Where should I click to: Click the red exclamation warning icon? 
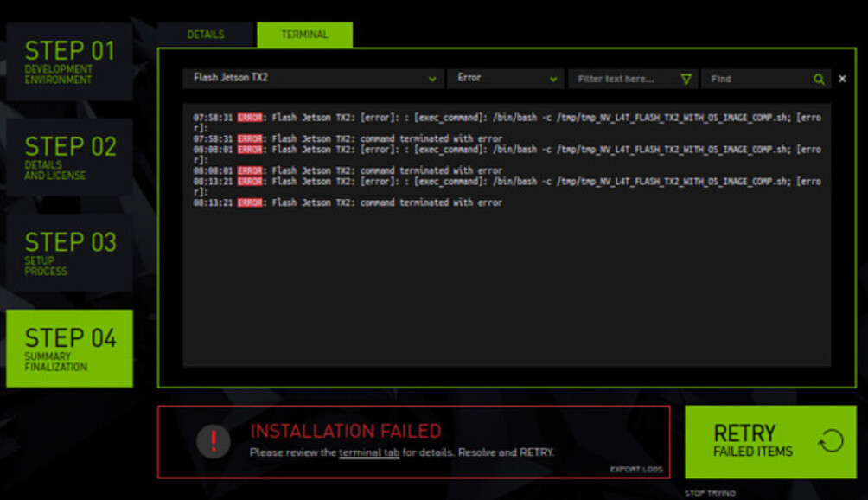(x=213, y=441)
